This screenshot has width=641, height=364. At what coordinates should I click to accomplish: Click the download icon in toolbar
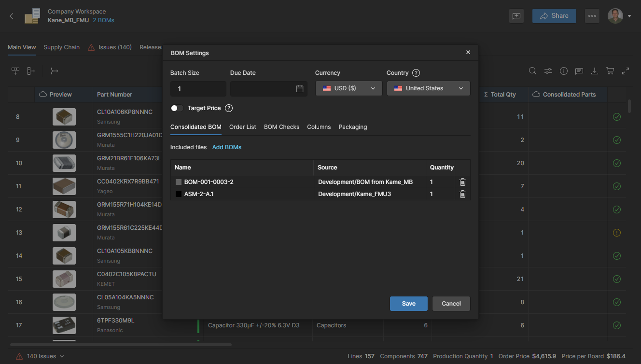595,71
